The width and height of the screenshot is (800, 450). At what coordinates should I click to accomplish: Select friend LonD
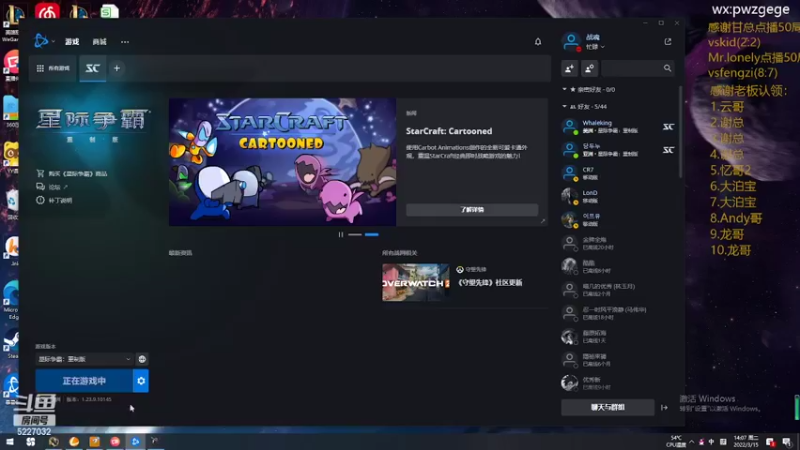click(618, 196)
